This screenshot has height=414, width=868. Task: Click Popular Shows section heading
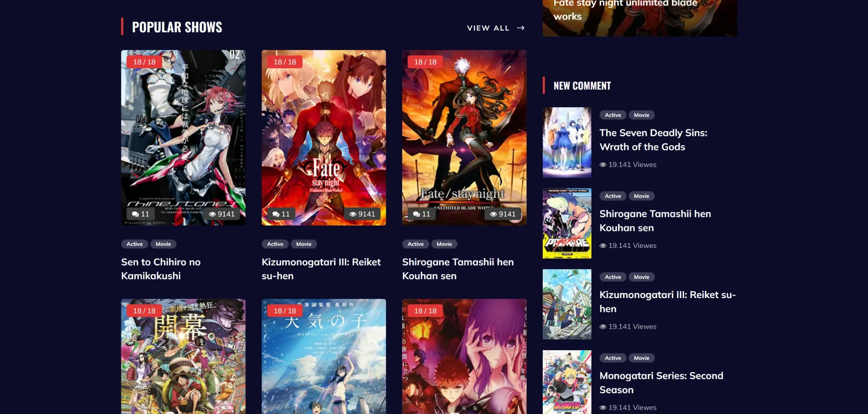click(x=177, y=27)
